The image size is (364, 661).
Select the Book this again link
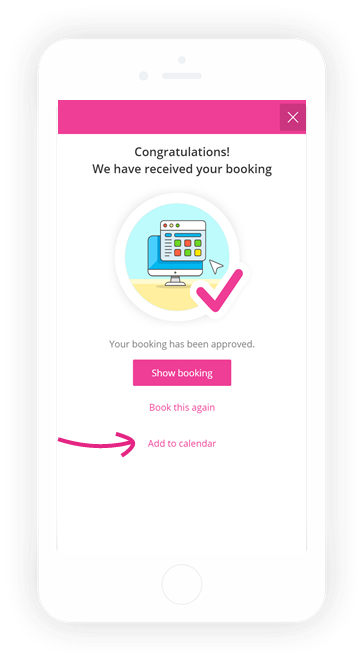(182, 407)
